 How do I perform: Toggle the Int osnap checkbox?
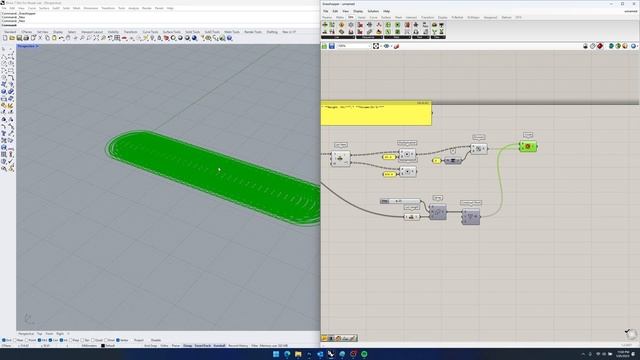click(x=62, y=340)
